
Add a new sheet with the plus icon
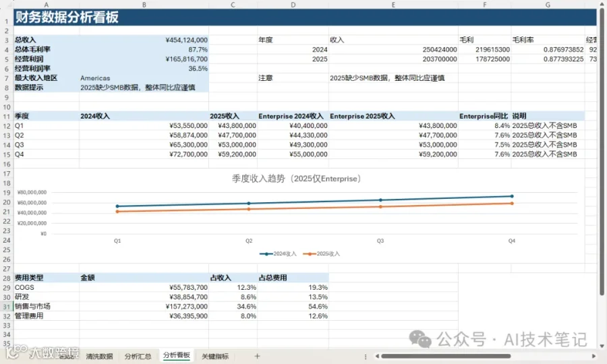[257, 357]
